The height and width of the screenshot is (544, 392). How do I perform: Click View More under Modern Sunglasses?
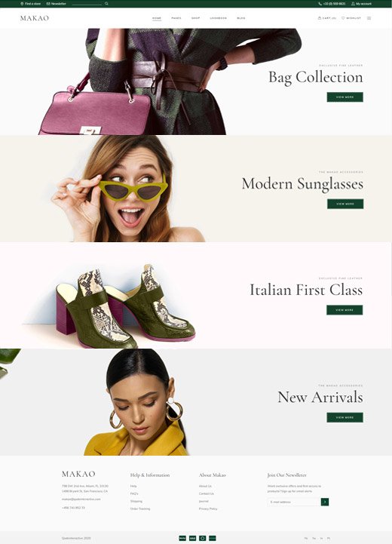(345, 204)
